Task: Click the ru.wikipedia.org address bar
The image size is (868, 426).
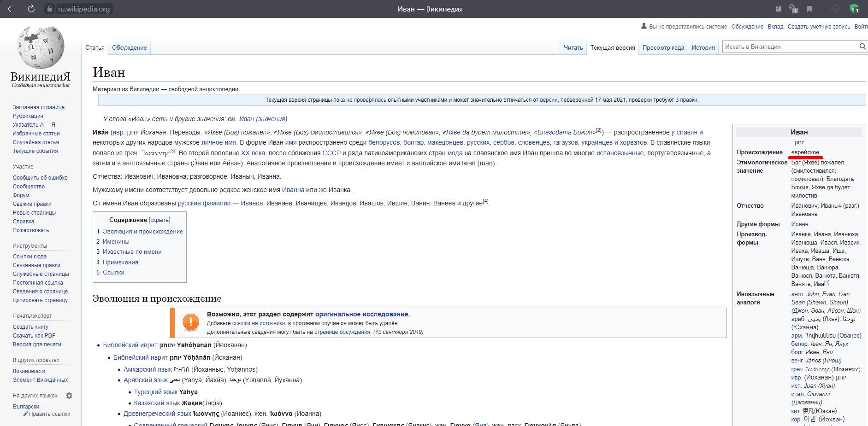Action: click(84, 9)
